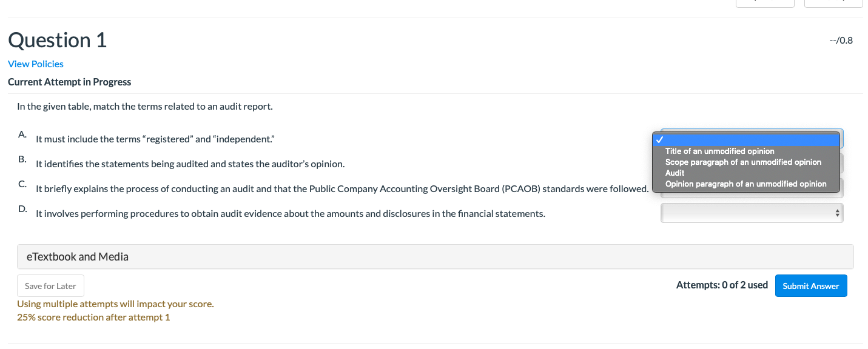This screenshot has width=868, height=349.
Task: Select "Opinion paragraph of an unmodified opinion" option
Action: [745, 184]
